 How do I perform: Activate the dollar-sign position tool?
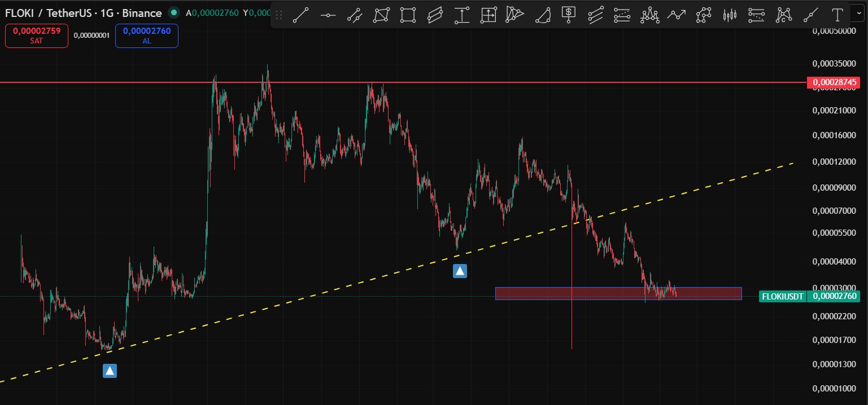pyautogui.click(x=569, y=15)
